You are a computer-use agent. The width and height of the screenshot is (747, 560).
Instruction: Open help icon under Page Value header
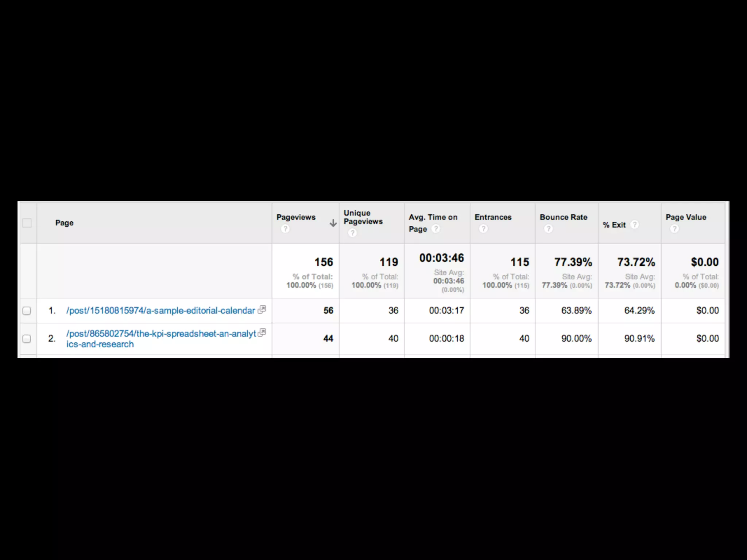674,229
